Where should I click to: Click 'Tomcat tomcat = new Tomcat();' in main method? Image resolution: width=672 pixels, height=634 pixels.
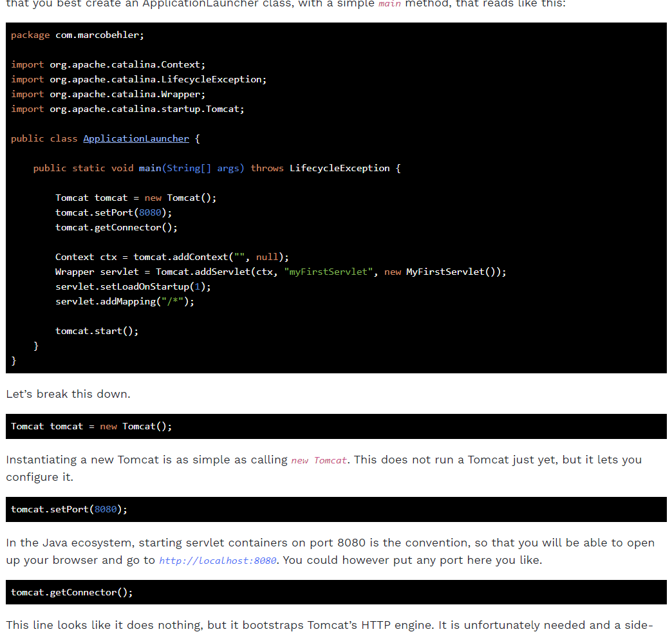136,198
